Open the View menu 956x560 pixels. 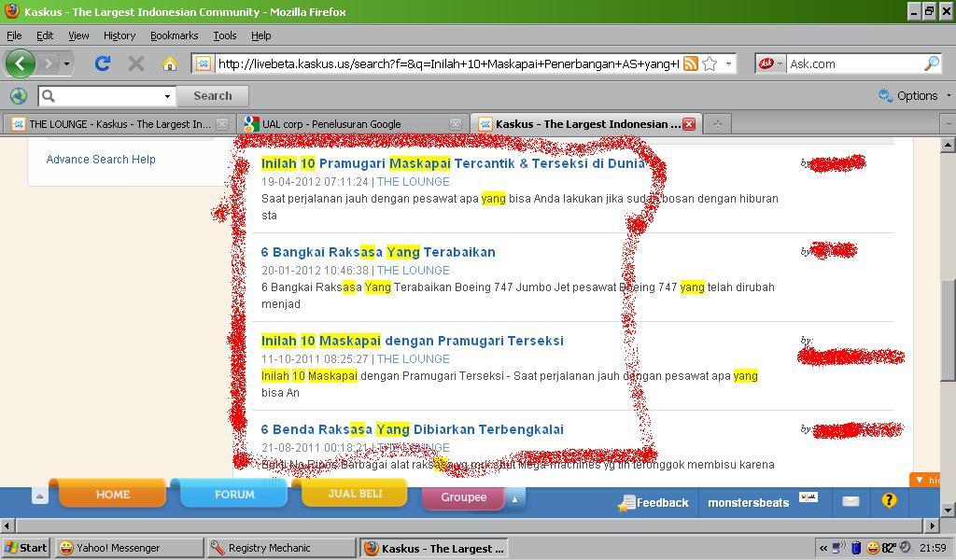coord(78,35)
